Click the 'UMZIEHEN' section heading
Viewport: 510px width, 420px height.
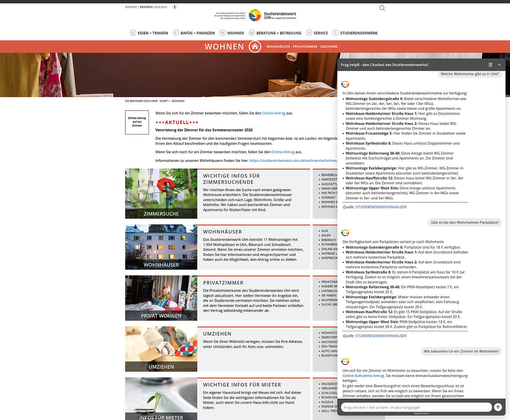click(x=217, y=334)
